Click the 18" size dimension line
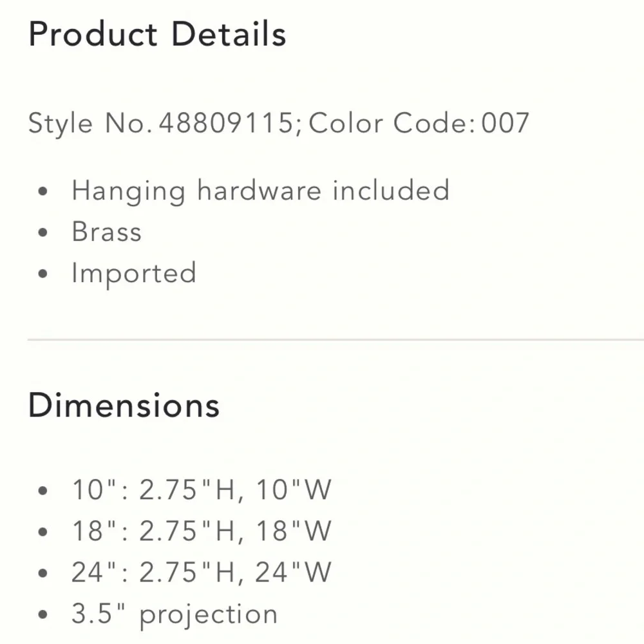 point(201,531)
